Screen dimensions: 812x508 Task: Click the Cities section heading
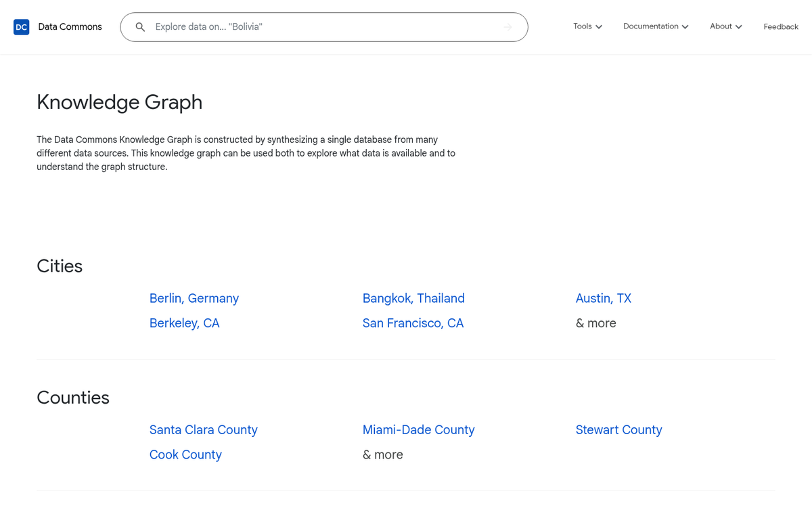click(60, 266)
